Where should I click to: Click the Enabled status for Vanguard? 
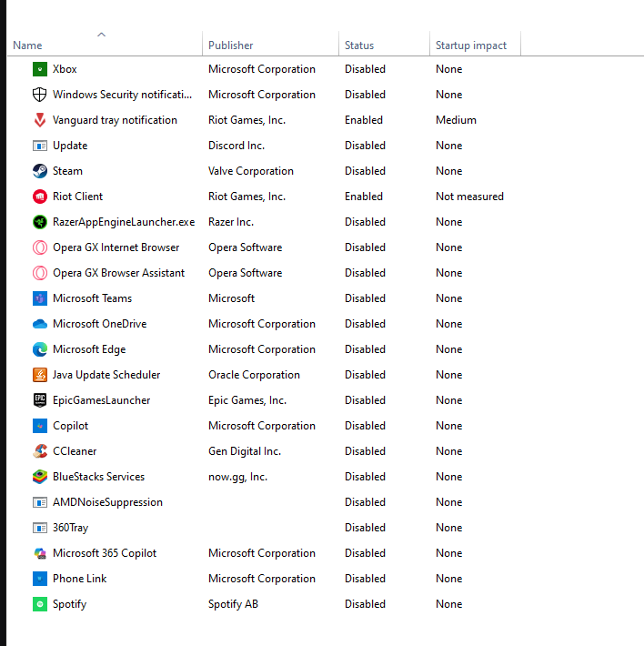[364, 120]
